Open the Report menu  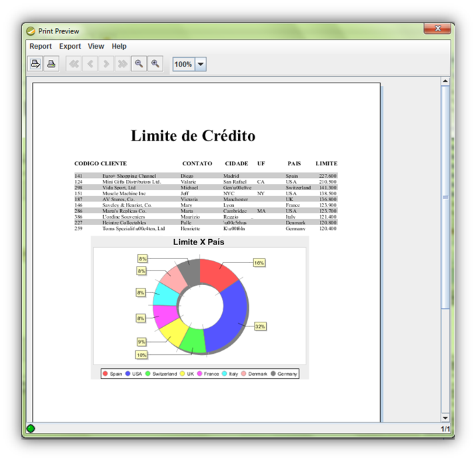point(41,47)
